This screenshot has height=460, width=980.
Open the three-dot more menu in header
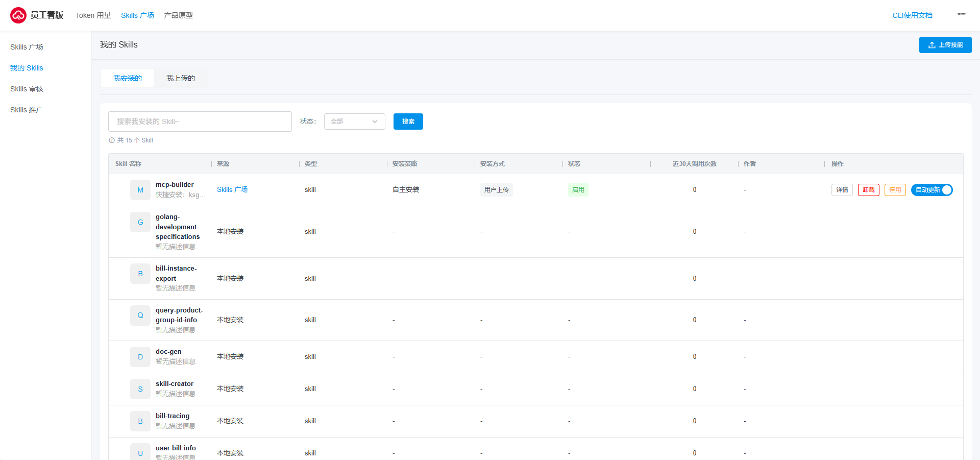click(x=962, y=15)
